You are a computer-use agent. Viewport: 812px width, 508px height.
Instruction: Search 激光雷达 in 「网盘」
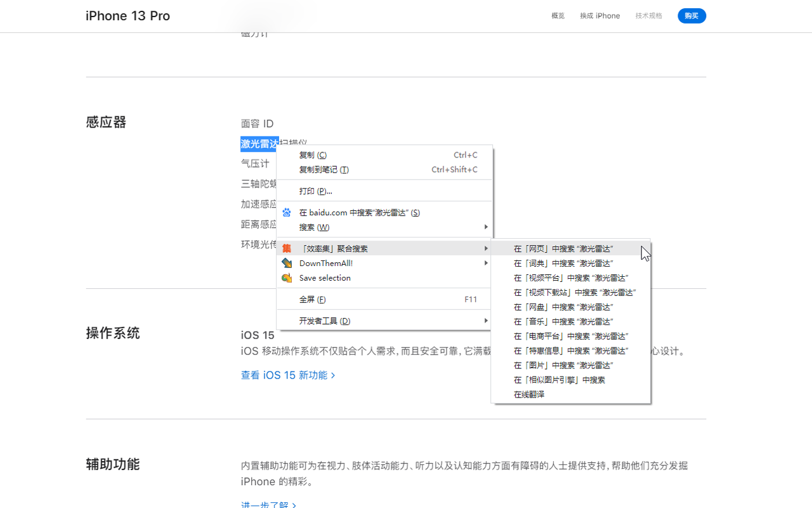point(571,307)
